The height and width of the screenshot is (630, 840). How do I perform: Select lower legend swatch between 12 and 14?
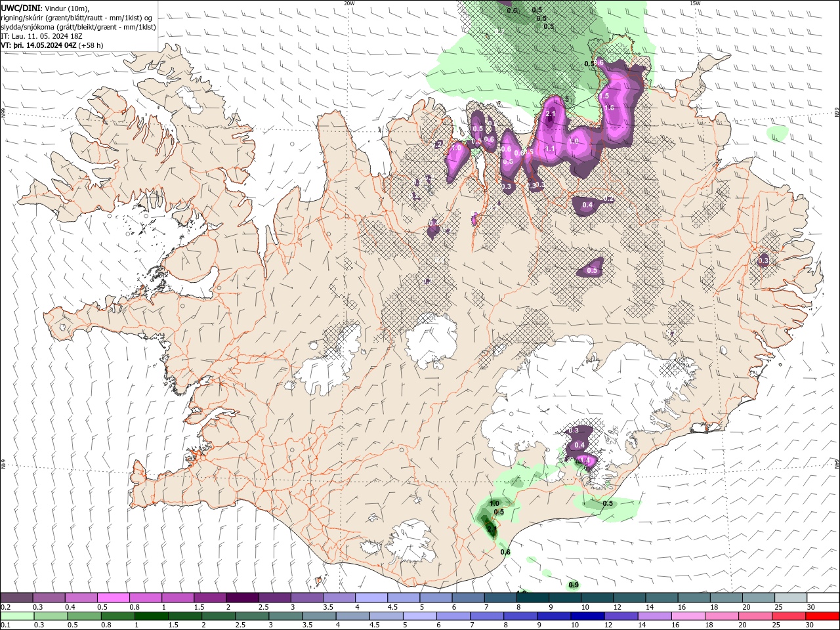622,616
